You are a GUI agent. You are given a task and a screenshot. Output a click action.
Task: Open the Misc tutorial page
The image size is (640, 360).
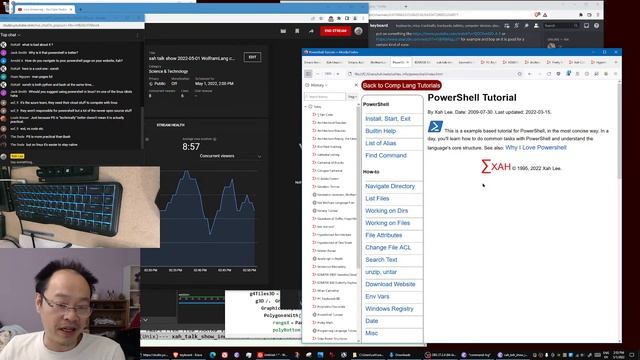point(371,333)
